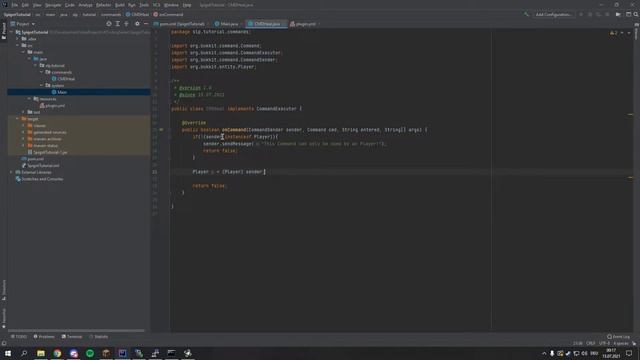
Task: Click the SpigotTutorial breadcrumb in navigation bar
Action: click(17, 14)
